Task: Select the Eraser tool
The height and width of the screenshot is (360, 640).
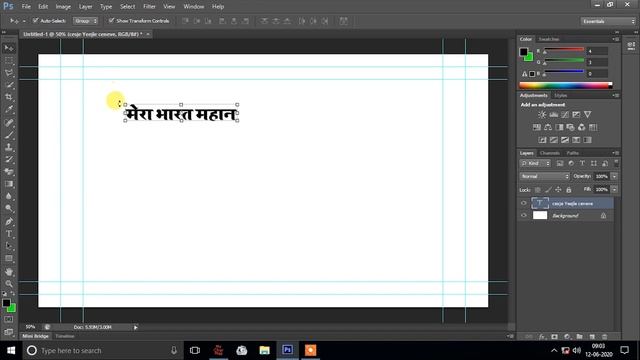Action: point(9,172)
